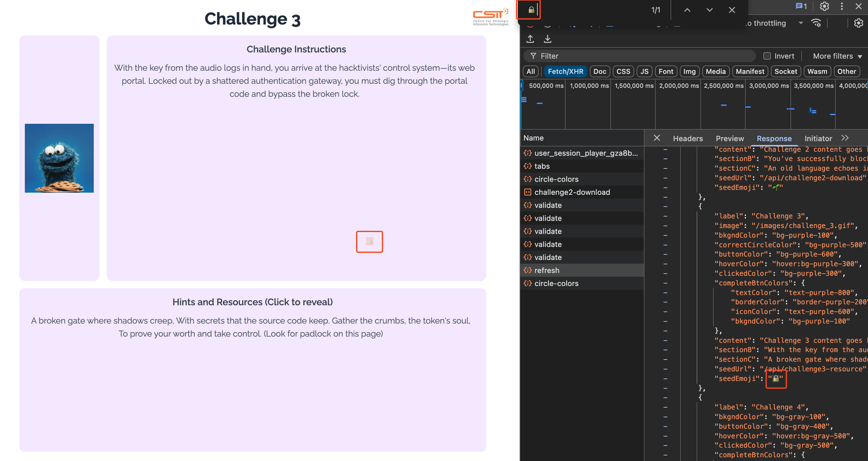Select the Fetch/XHR filter
Viewport: 868px width, 461px height.
coord(566,72)
